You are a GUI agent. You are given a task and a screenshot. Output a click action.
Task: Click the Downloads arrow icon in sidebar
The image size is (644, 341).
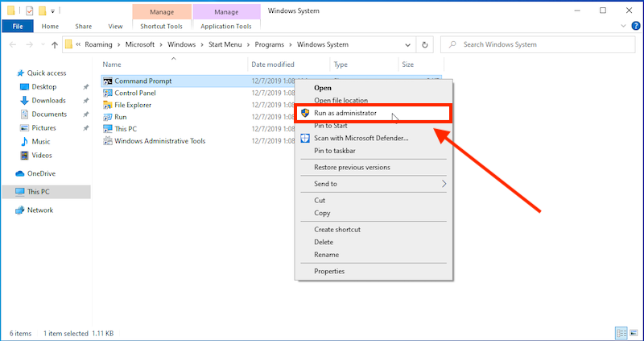click(x=25, y=101)
